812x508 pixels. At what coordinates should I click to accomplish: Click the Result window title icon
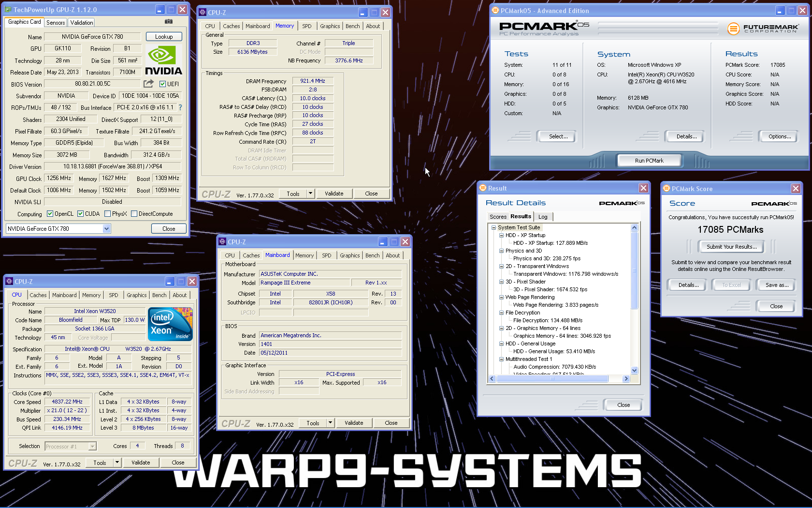click(483, 188)
